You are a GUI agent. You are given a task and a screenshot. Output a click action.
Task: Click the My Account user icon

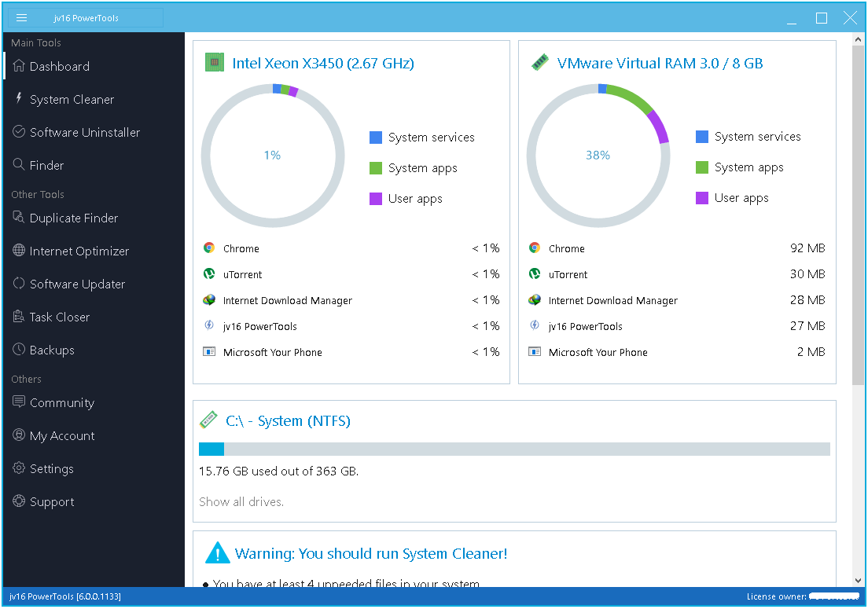click(19, 435)
